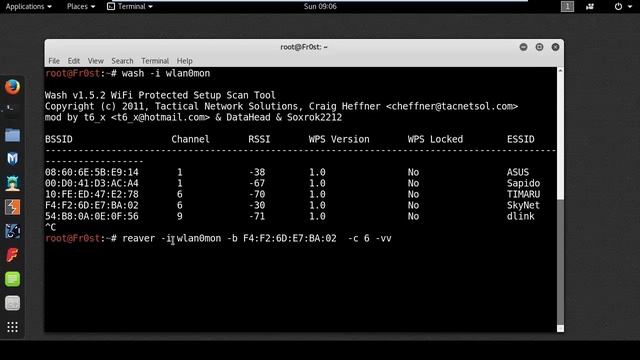
Task: Open the clock showing Sun 09:06
Action: [x=320, y=6]
